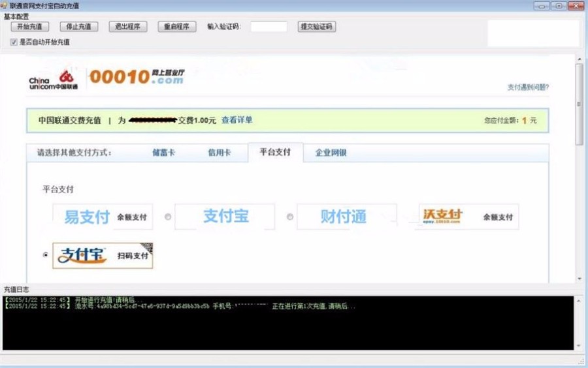The height and width of the screenshot is (368, 588).
Task: Select the 平台支付 tab
Action: [x=275, y=152]
